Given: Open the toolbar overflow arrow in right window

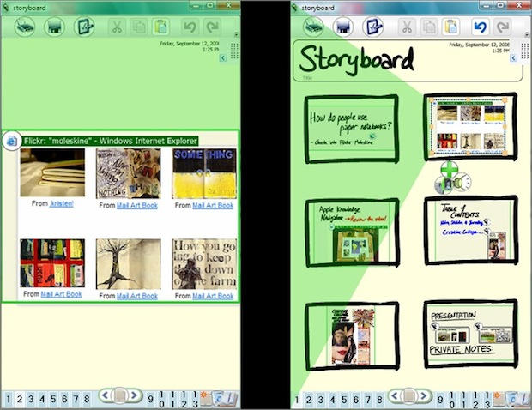Looking at the screenshot, I should [x=527, y=34].
